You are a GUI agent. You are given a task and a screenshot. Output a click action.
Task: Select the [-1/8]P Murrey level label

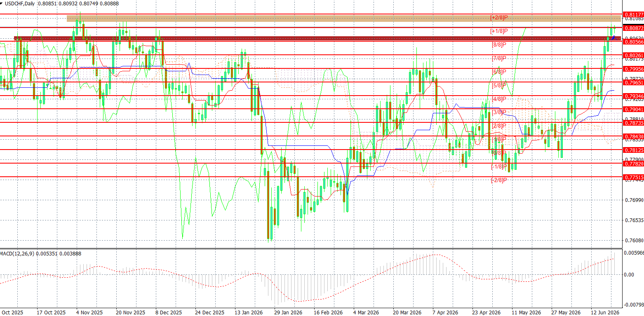coord(499,167)
